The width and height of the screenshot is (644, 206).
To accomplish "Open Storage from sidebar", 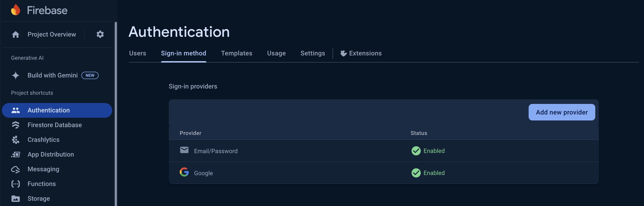I will 39,198.
